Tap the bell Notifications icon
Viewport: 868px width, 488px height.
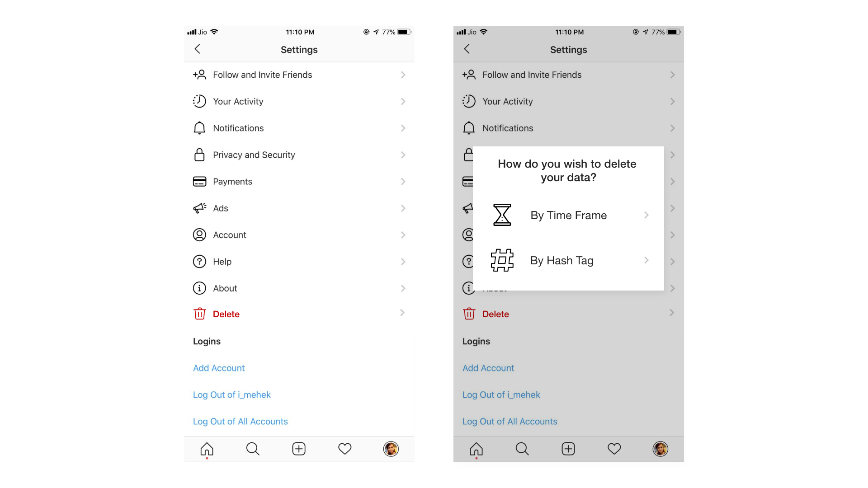pyautogui.click(x=198, y=127)
